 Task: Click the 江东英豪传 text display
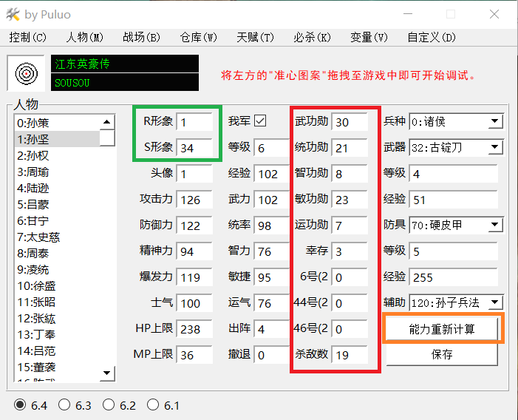point(125,64)
